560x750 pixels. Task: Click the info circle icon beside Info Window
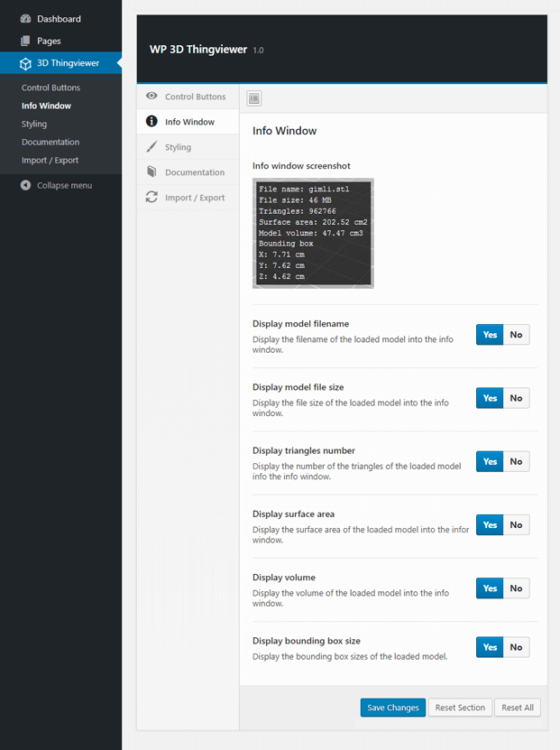(x=151, y=121)
